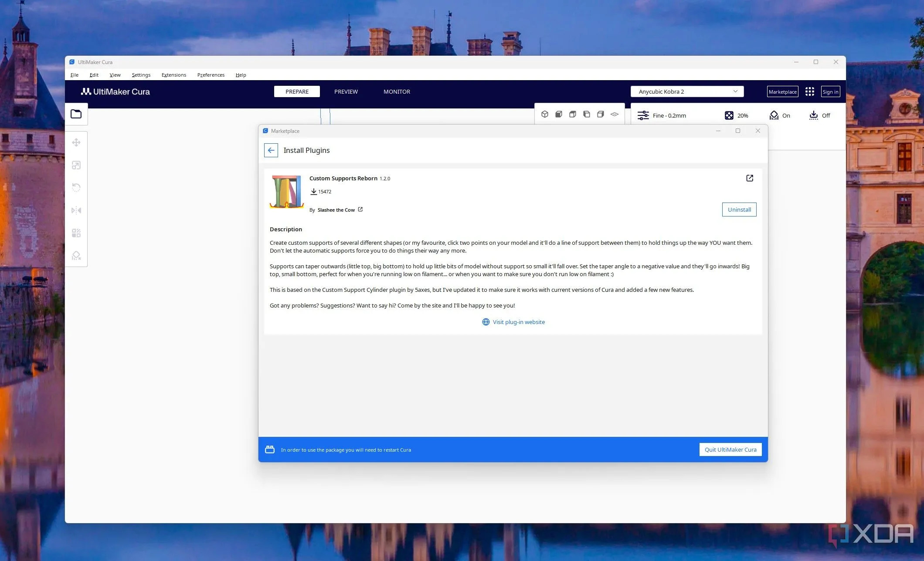Click the Uninstall button
Screen dimensions: 924x561
(739, 210)
